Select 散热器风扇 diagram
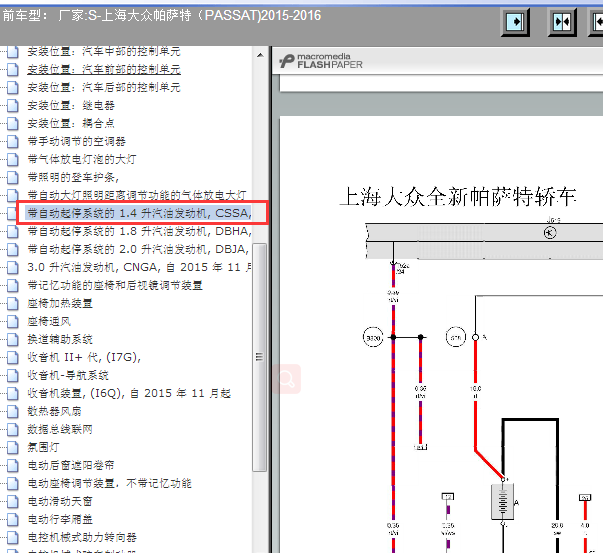Image resolution: width=603 pixels, height=553 pixels. [x=55, y=411]
